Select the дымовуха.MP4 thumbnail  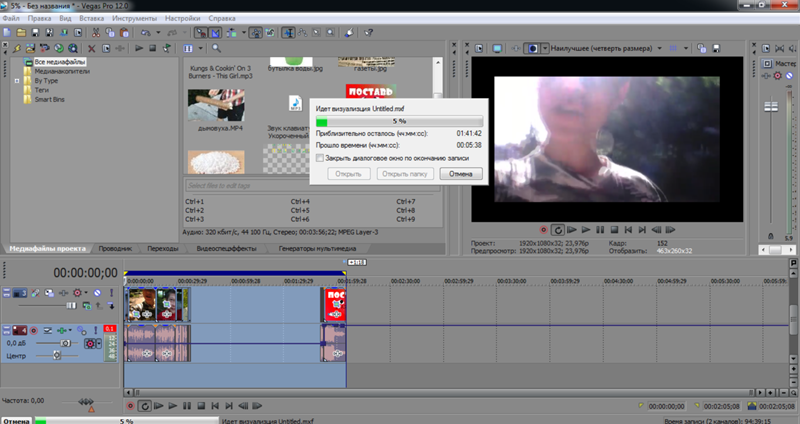(216, 105)
